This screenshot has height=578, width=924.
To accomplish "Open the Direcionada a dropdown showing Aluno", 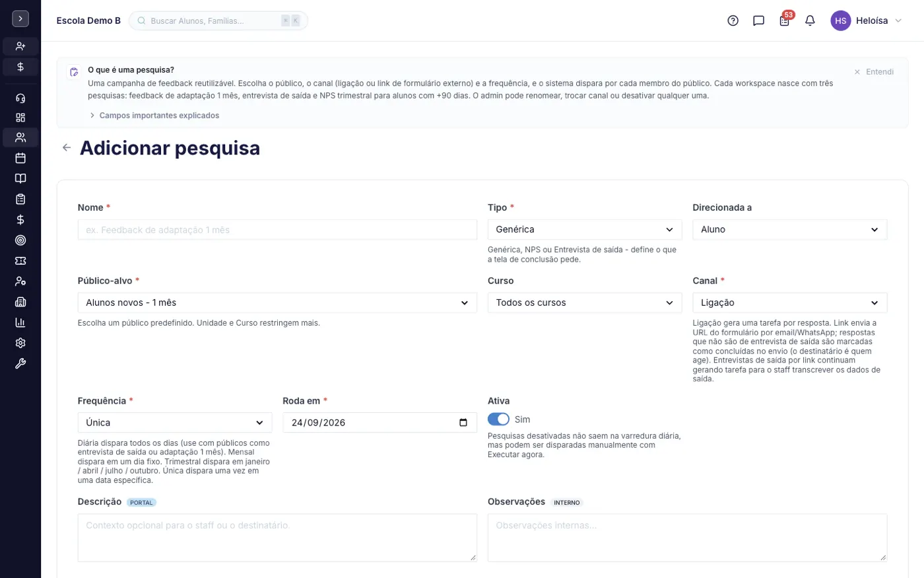I will 789,229.
